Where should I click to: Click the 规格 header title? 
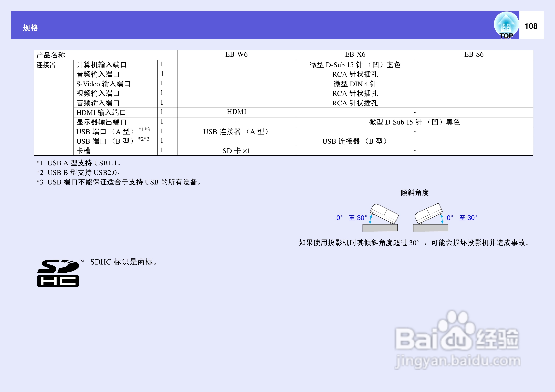[x=30, y=28]
